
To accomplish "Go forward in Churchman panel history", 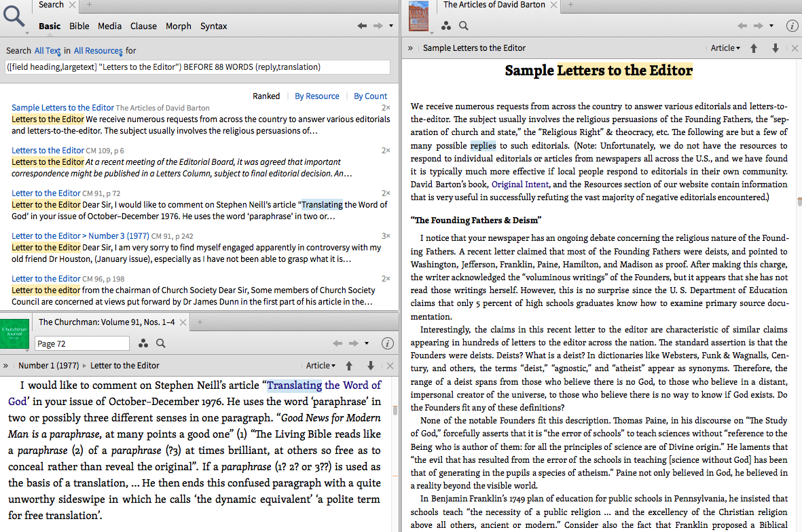I will (x=353, y=343).
